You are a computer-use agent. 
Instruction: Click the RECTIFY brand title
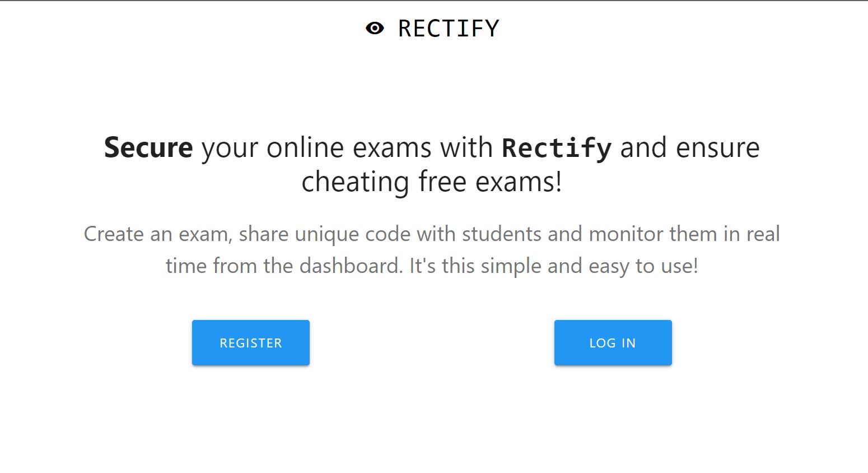(x=448, y=29)
